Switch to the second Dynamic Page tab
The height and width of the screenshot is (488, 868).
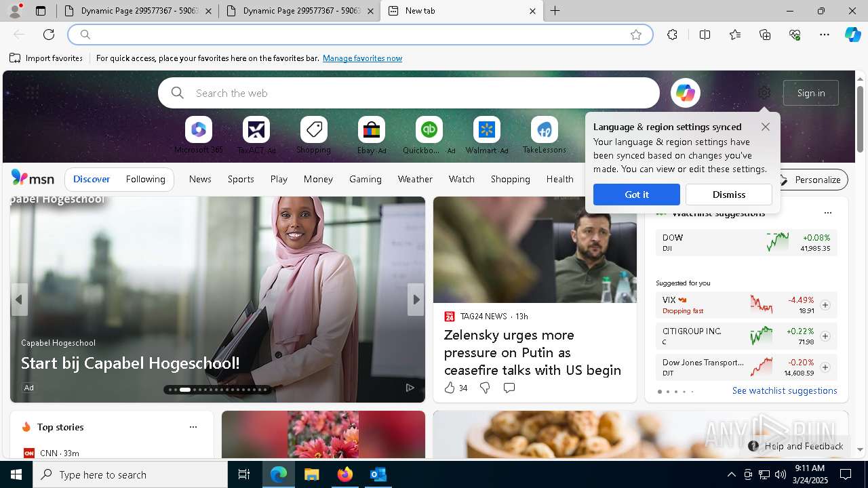300,11
